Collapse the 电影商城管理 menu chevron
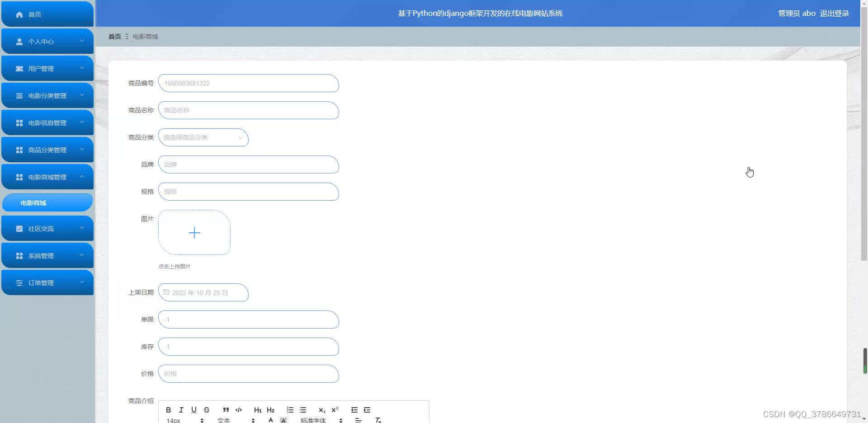Viewport: 868px width, 423px height. pos(82,176)
